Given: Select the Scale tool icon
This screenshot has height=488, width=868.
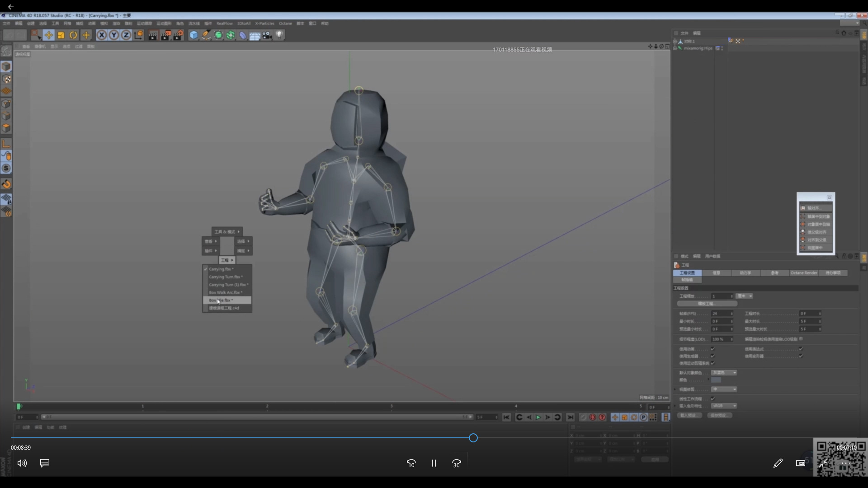Looking at the screenshot, I should (x=61, y=35).
